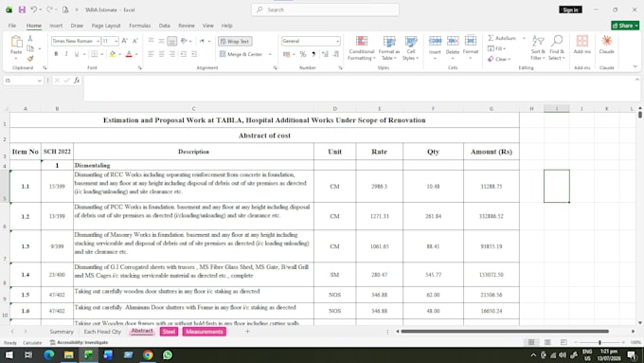Switch to the Formulas ribbon tab
The height and width of the screenshot is (363, 644).
pyautogui.click(x=139, y=26)
